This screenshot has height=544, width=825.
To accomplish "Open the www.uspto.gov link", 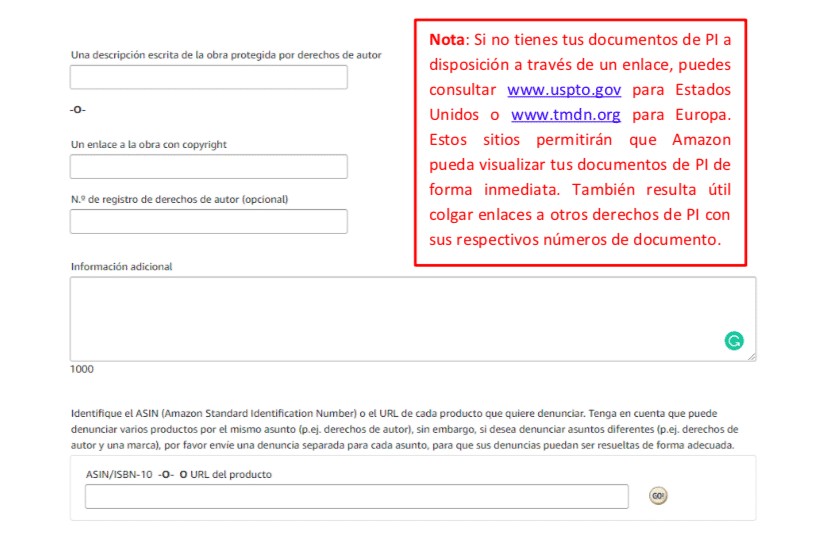I will coord(564,90).
